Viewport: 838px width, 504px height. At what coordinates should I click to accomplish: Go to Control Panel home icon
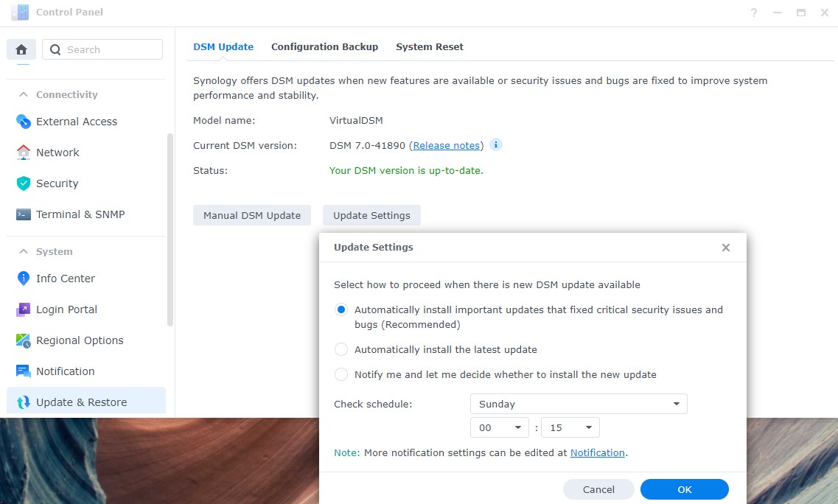coord(21,49)
